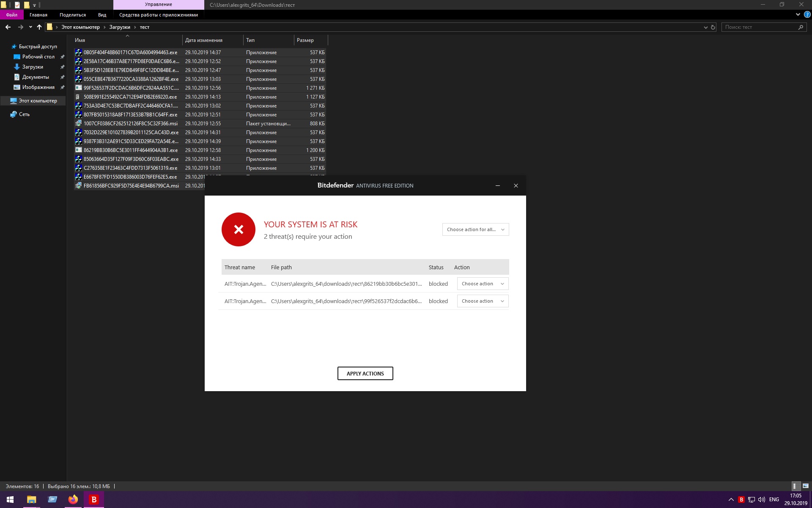This screenshot has height=508, width=812.
Task: Open the Вид ribbon tab
Action: point(102,15)
